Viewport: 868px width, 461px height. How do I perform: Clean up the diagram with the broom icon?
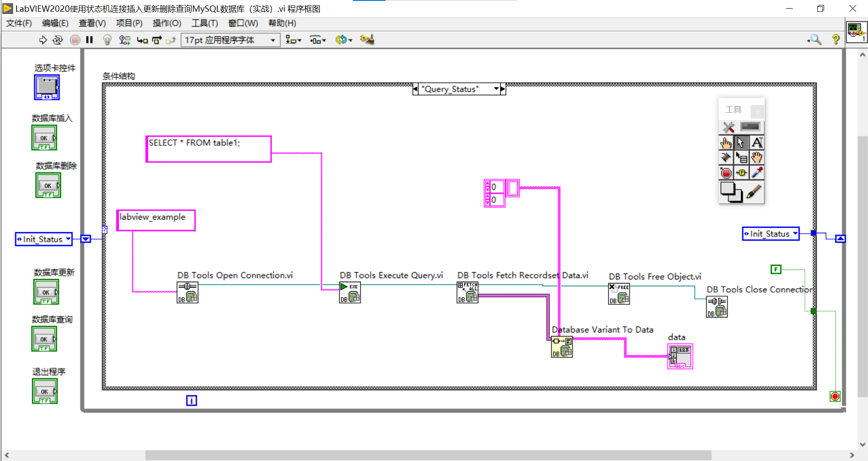367,40
